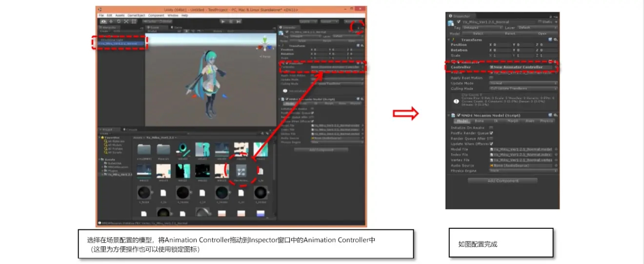Open the Assets menu

(x=120, y=16)
